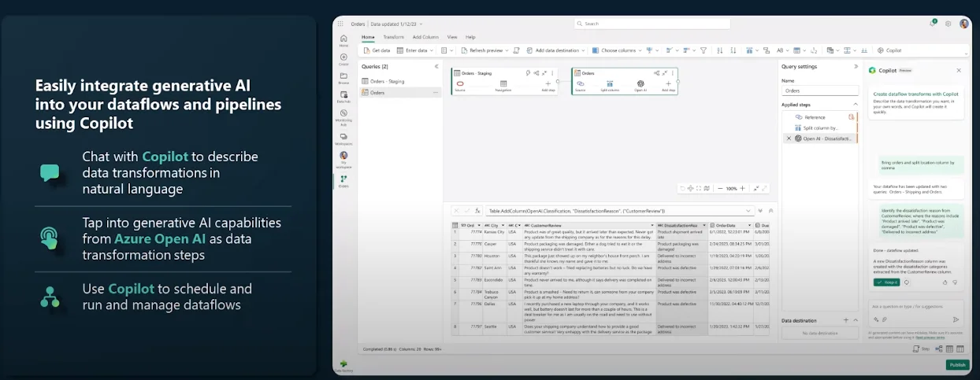This screenshot has width=980, height=380.
Task: Collapse the Applied steps section
Action: 856,104
